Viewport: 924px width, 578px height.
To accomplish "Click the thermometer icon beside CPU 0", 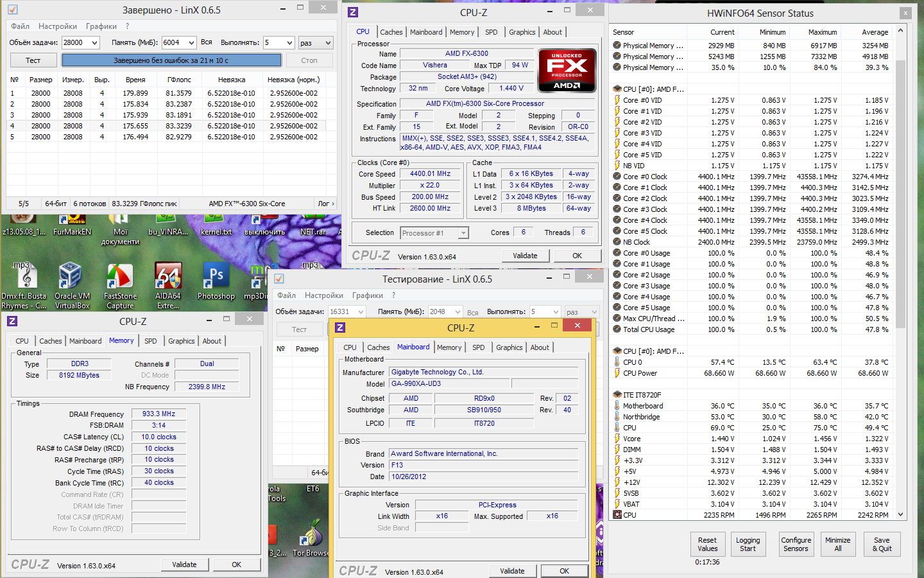I will [x=617, y=362].
